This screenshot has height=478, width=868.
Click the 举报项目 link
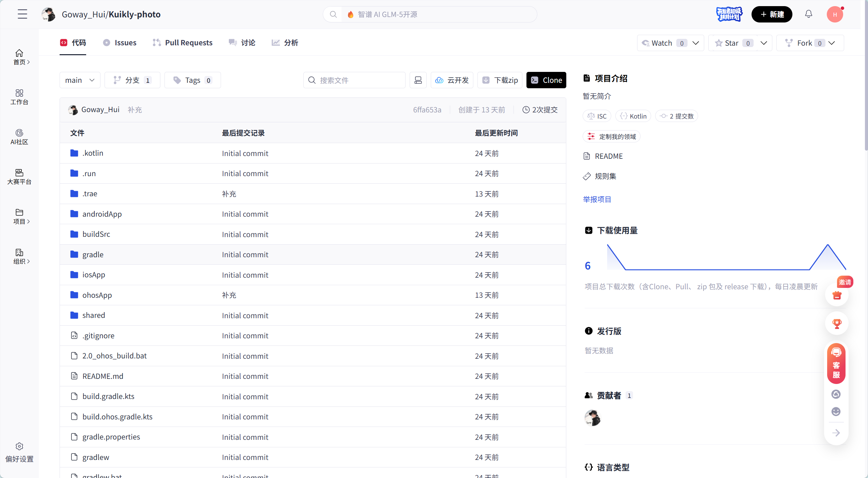click(x=597, y=199)
